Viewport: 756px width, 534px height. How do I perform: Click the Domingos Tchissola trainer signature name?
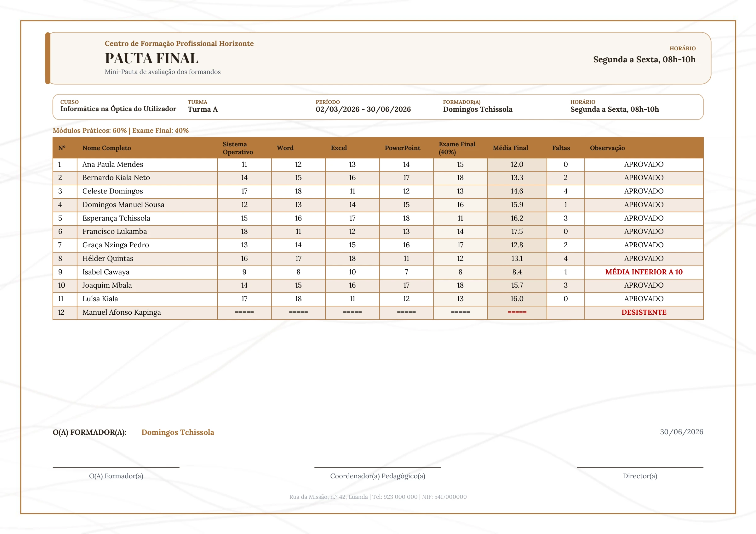pos(178,432)
